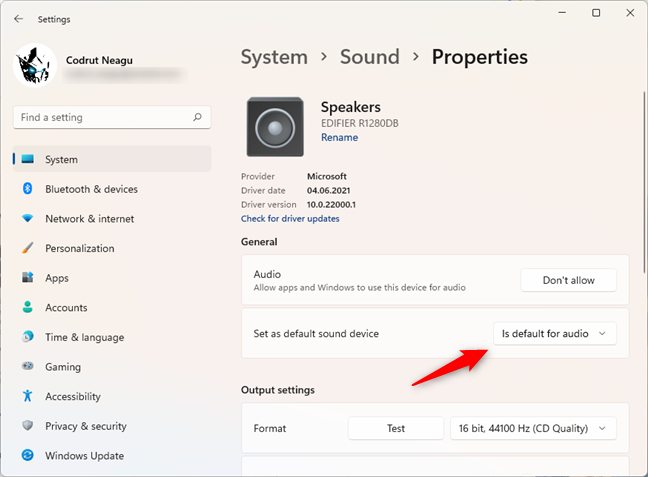Screen dimensions: 648x477
Task: Open the 'Is default for audio' dropdown
Action: tap(555, 334)
